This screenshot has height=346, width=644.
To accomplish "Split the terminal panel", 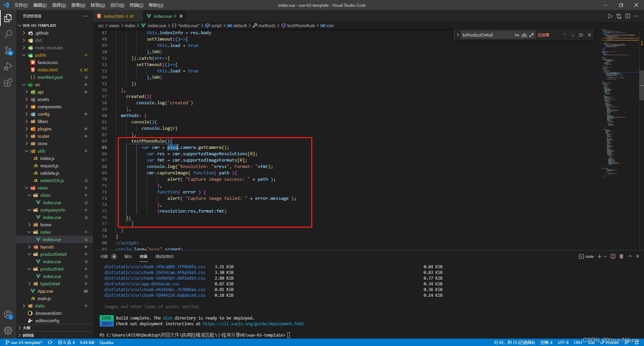I will click(613, 256).
